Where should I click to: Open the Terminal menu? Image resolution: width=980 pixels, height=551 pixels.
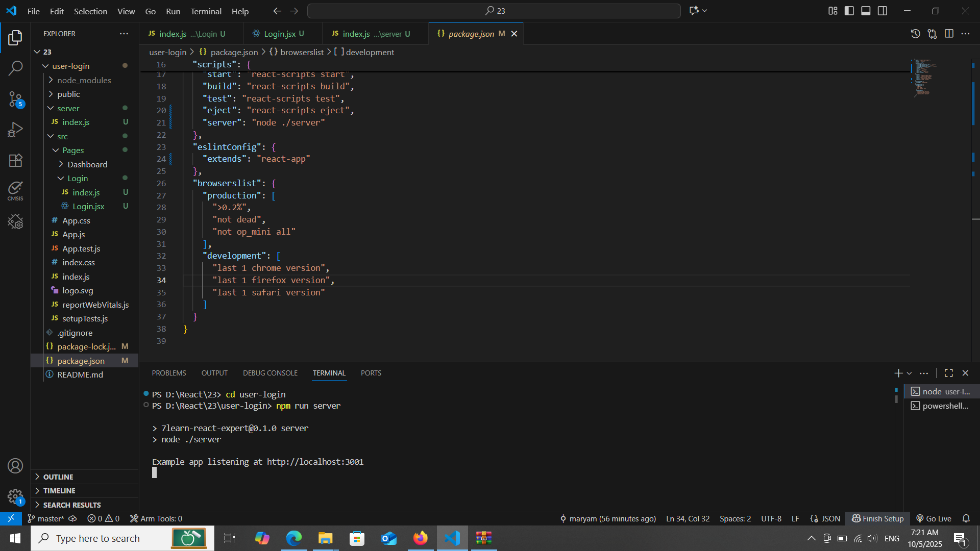pyautogui.click(x=206, y=11)
